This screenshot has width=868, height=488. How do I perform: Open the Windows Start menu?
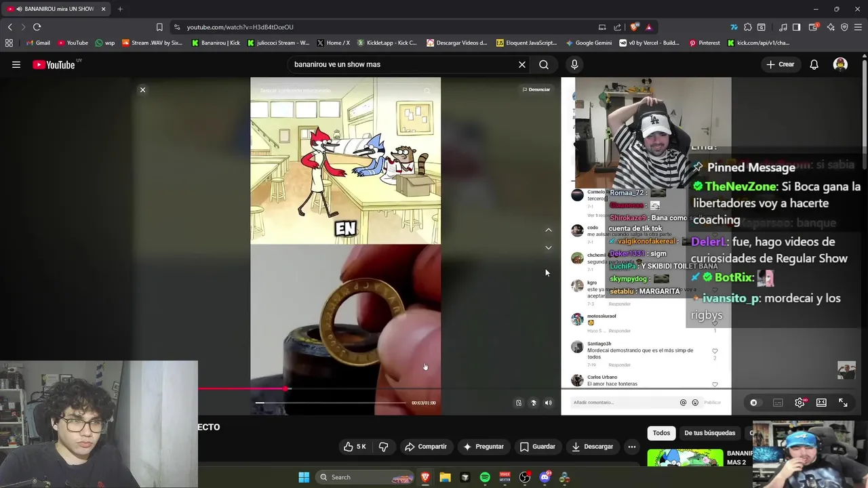click(304, 477)
